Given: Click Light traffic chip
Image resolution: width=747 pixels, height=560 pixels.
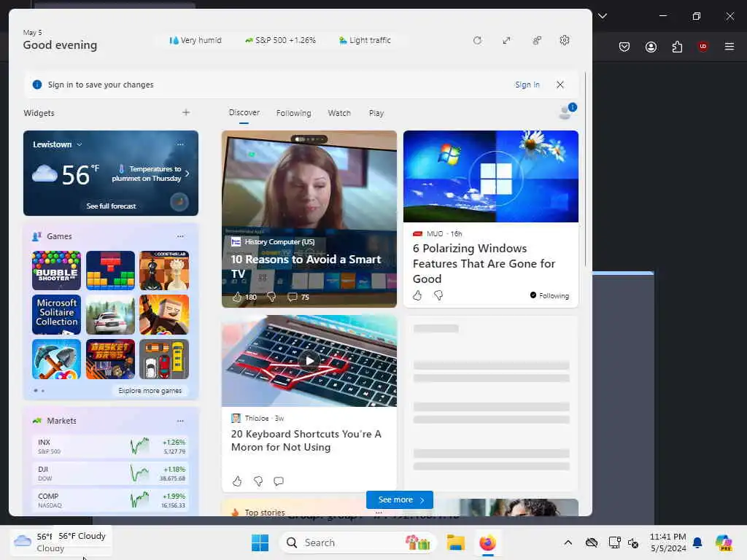Looking at the screenshot, I should (365, 41).
